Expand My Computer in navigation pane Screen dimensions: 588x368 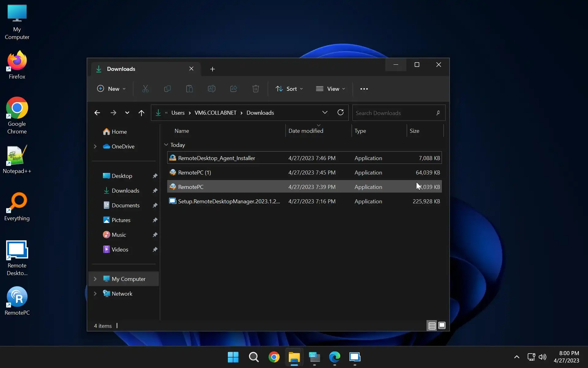click(95, 279)
